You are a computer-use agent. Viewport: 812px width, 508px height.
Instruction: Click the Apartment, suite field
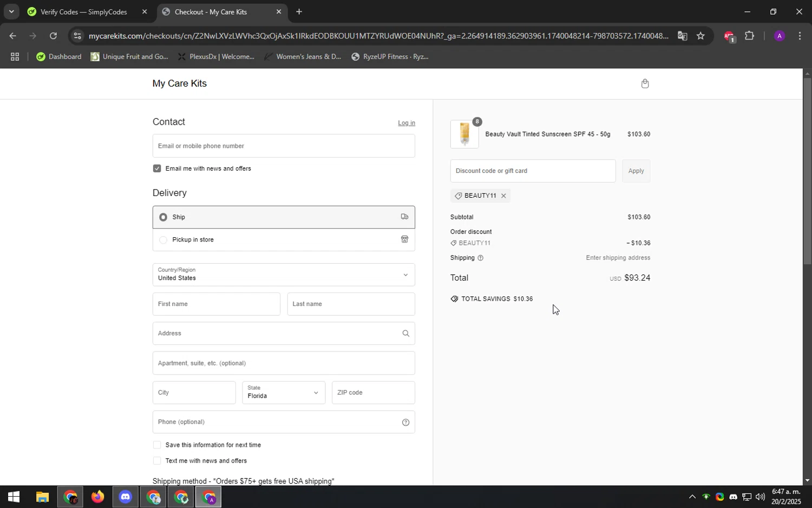pyautogui.click(x=284, y=363)
